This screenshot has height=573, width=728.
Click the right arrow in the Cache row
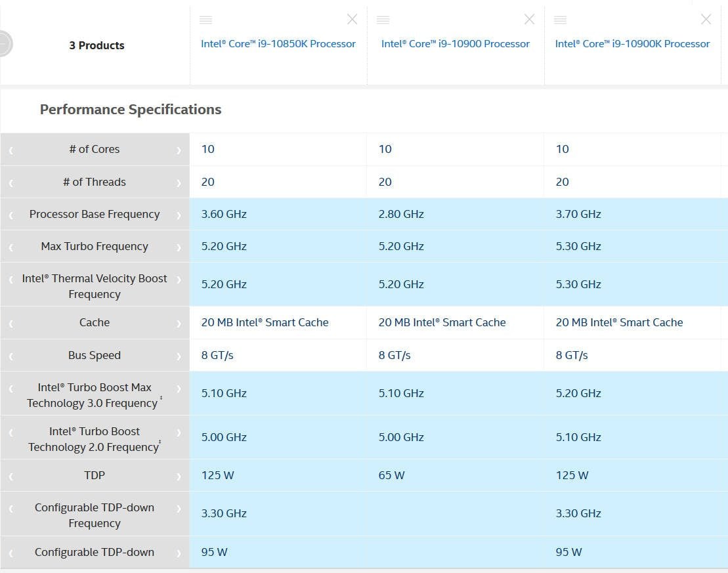(x=179, y=324)
